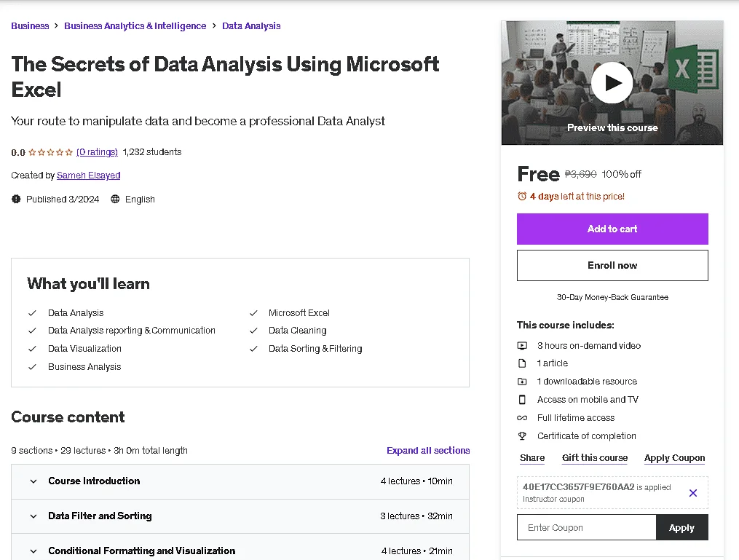Click '4 lectures • 21min' text
This screenshot has height=560, width=739.
417,551
